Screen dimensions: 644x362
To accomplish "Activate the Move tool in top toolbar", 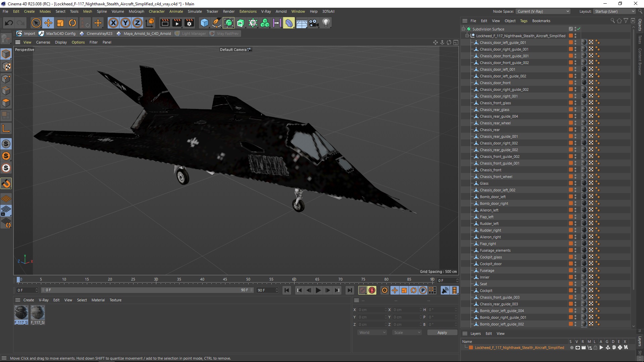I will [x=48, y=23].
